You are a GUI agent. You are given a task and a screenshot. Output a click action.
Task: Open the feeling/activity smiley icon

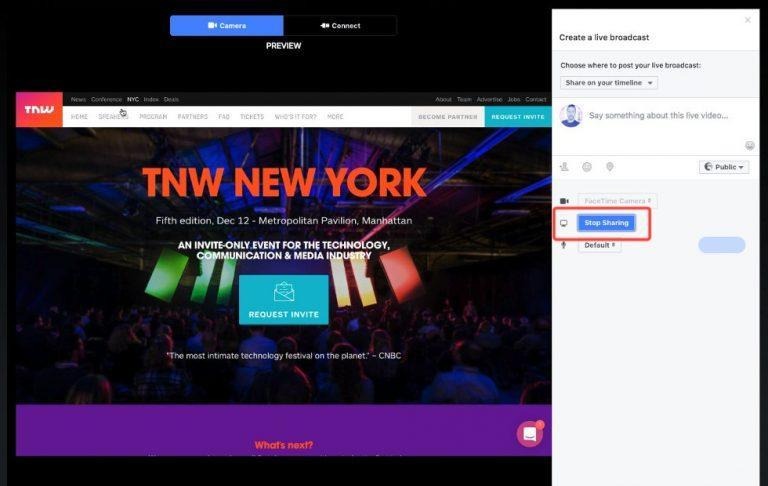point(586,167)
